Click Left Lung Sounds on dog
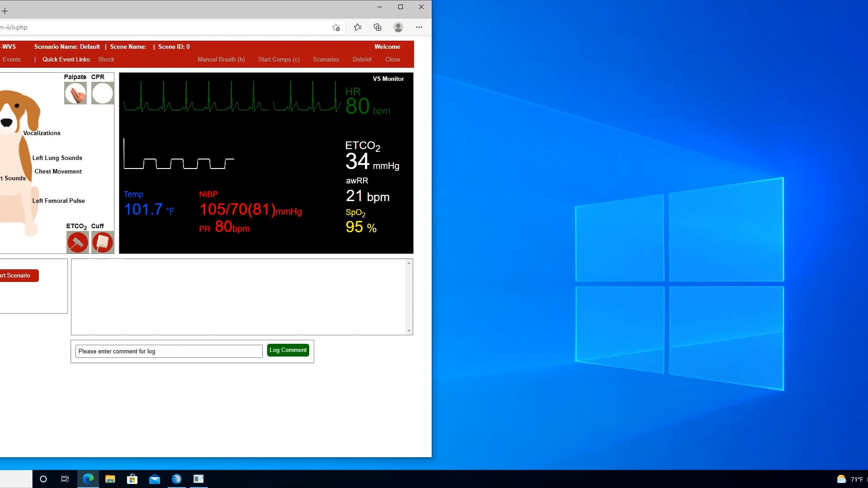The height and width of the screenshot is (488, 868). (x=57, y=158)
